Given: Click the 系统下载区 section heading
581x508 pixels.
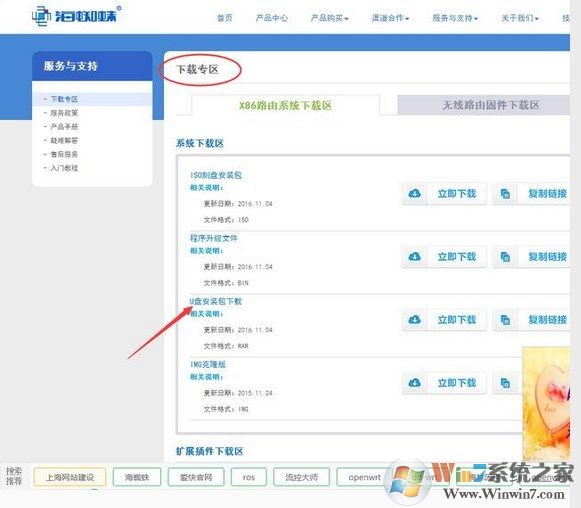Looking at the screenshot, I should [x=200, y=143].
